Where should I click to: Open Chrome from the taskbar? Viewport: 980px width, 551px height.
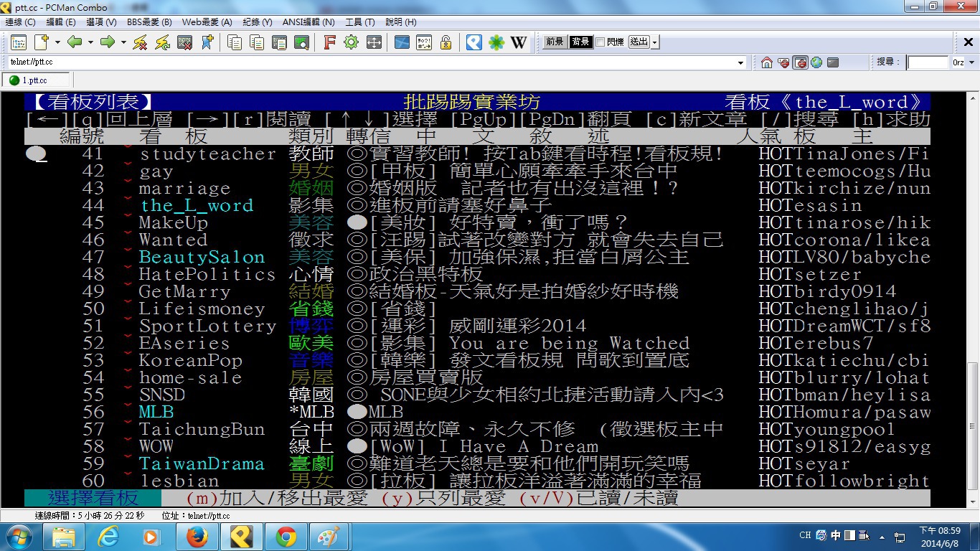286,537
